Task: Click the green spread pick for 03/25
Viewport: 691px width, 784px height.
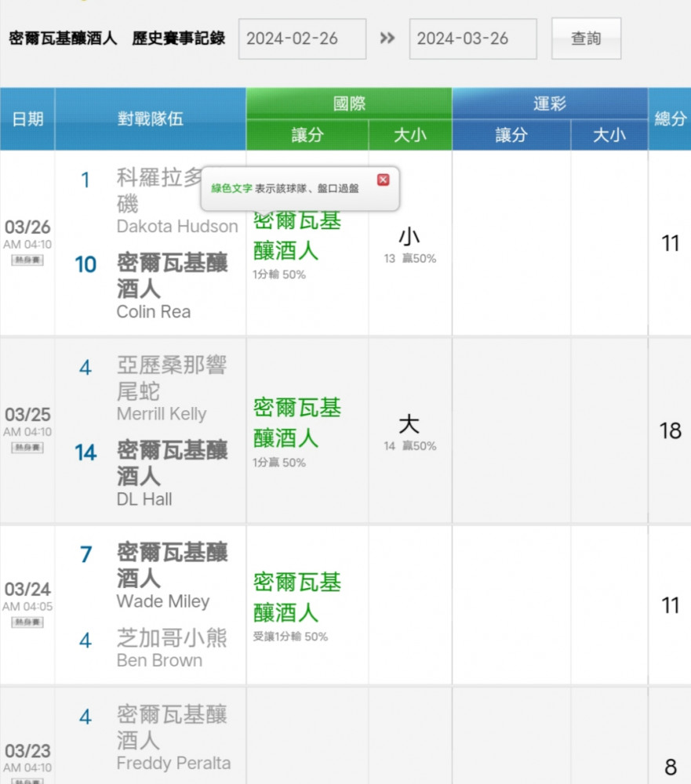Action: pos(297,423)
